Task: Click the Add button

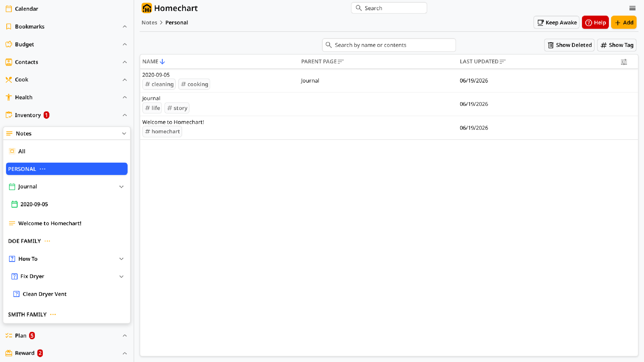Action: [x=624, y=22]
